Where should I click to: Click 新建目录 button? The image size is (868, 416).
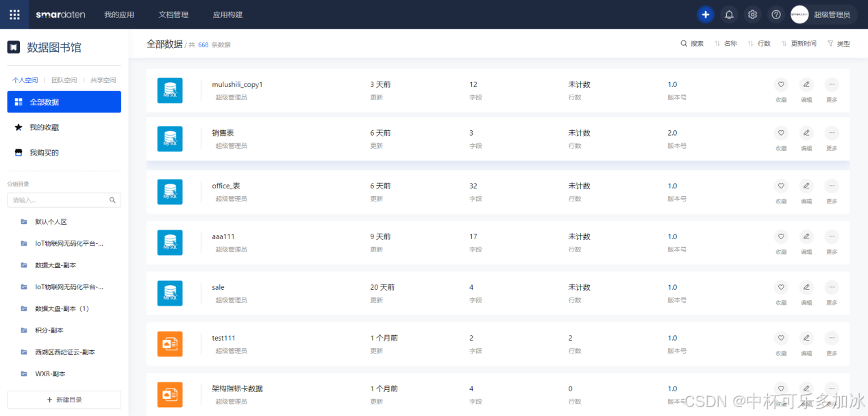tap(64, 400)
